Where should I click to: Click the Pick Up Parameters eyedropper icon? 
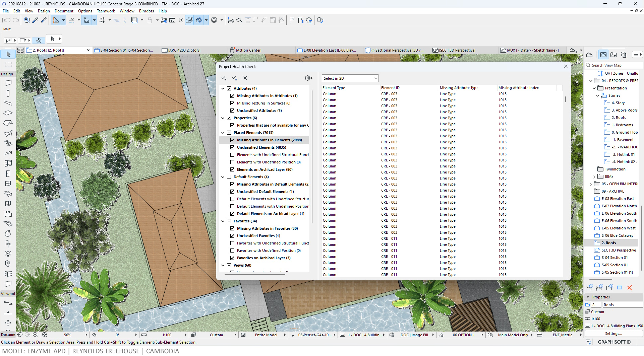(35, 20)
